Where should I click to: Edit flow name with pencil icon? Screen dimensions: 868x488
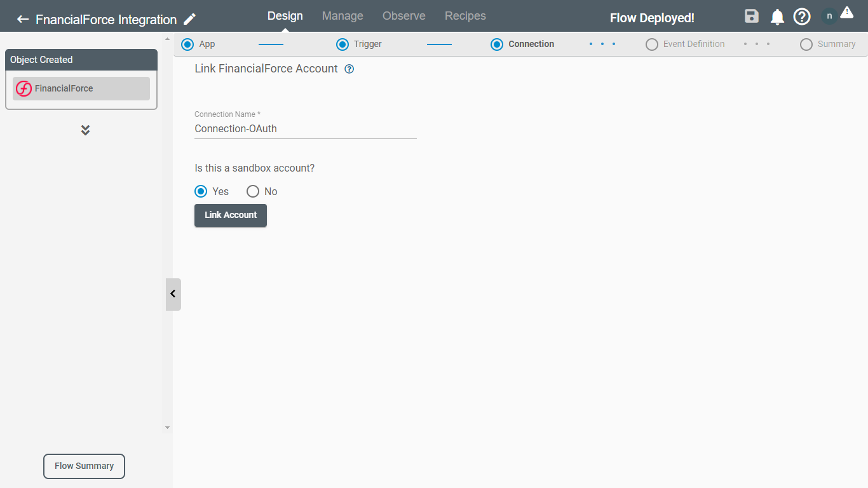pyautogui.click(x=189, y=19)
